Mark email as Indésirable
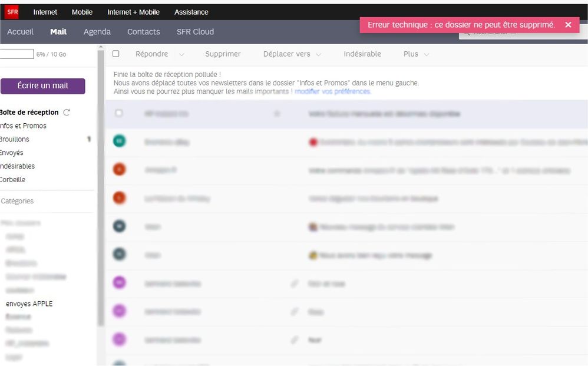The image size is (588, 366). (362, 54)
